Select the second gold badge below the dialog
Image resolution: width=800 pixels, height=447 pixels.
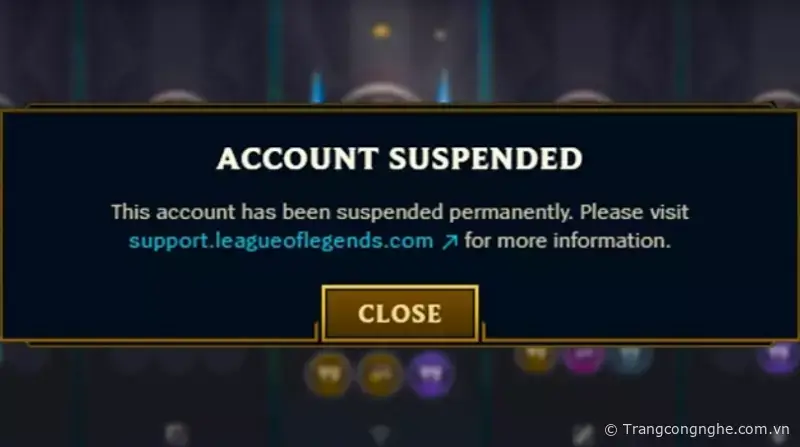tap(380, 376)
